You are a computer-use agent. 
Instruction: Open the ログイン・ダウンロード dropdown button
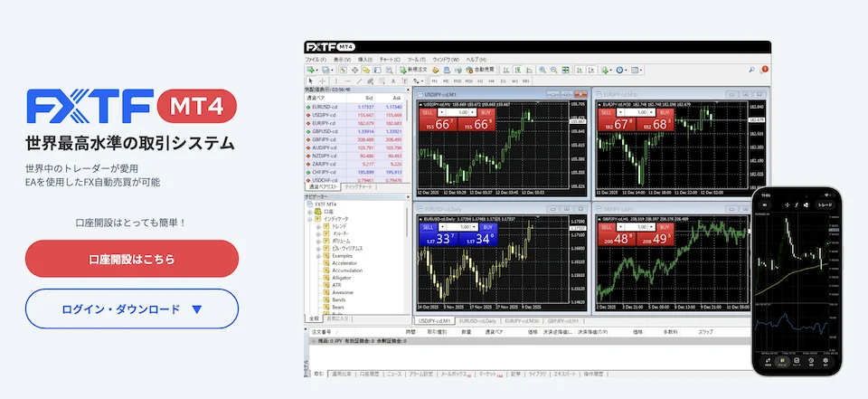(x=132, y=309)
